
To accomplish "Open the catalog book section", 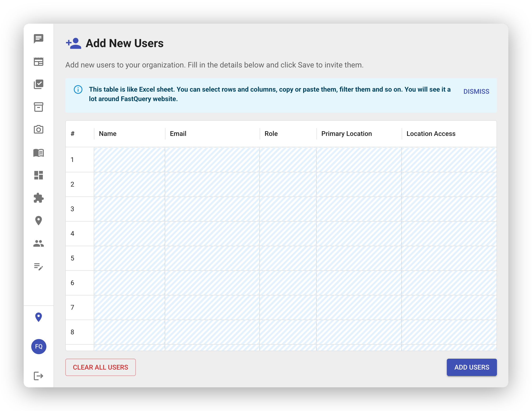I will click(x=39, y=153).
